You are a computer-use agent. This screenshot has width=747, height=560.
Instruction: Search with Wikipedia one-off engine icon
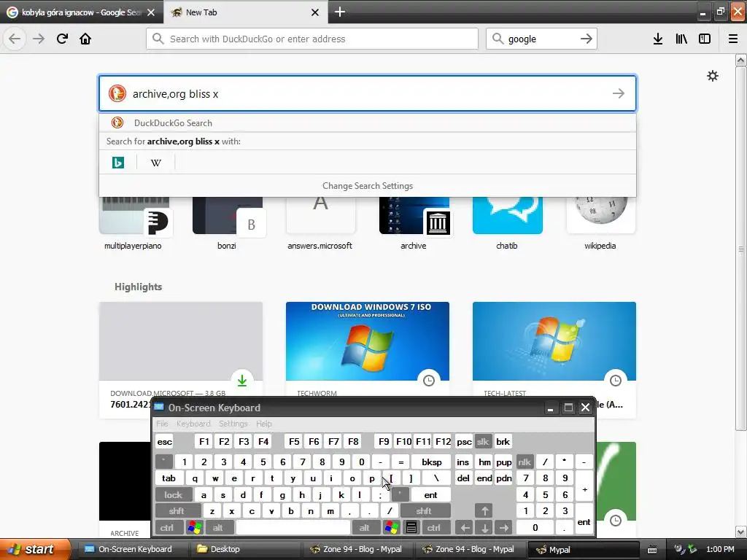[156, 163]
